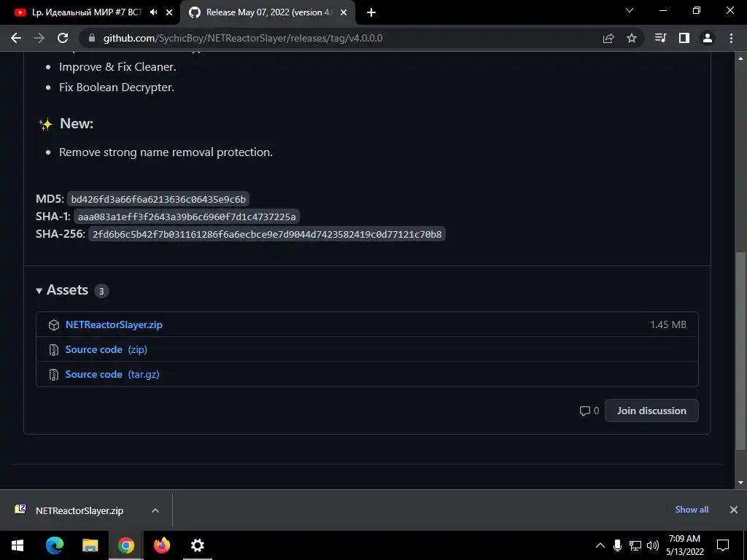Click the browser forward arrow
The width and height of the screenshot is (747, 560).
[x=39, y=38]
